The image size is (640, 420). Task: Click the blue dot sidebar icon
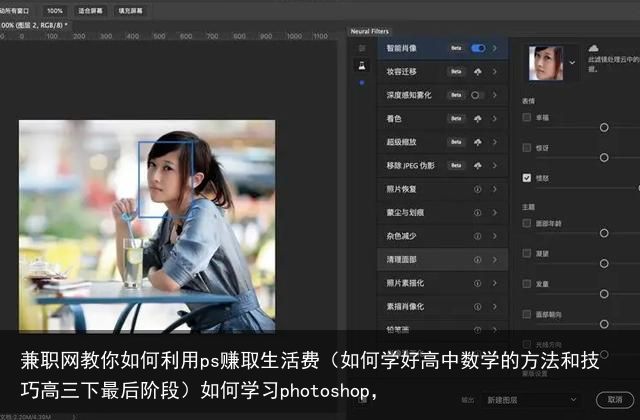tap(362, 83)
